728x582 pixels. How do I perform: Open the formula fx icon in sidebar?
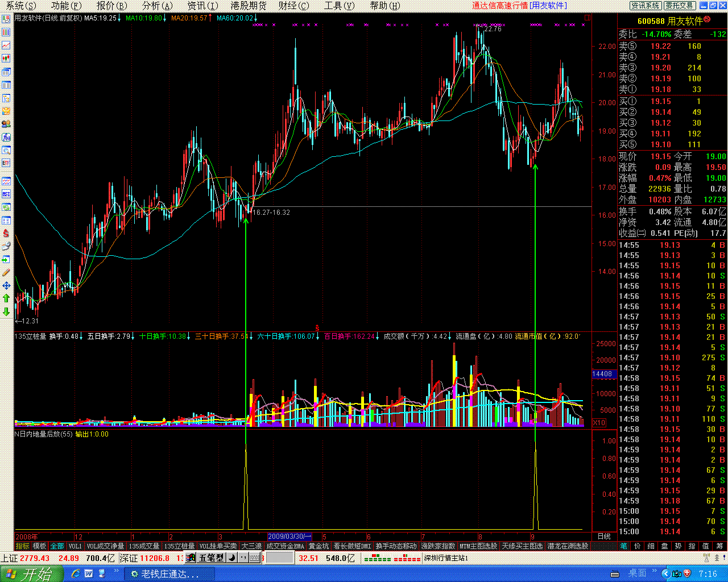[x=6, y=137]
